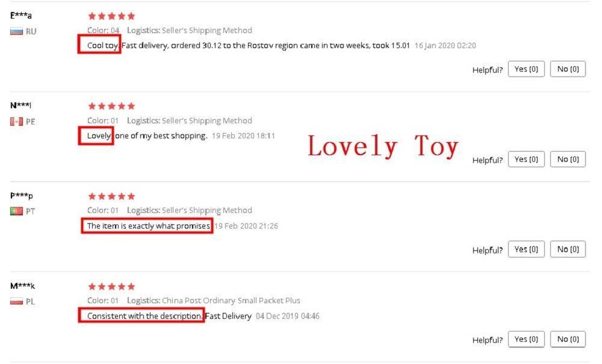This screenshot has width=602, height=364.
Task: Click the five-star rating on E***a's review
Action: click(x=112, y=16)
